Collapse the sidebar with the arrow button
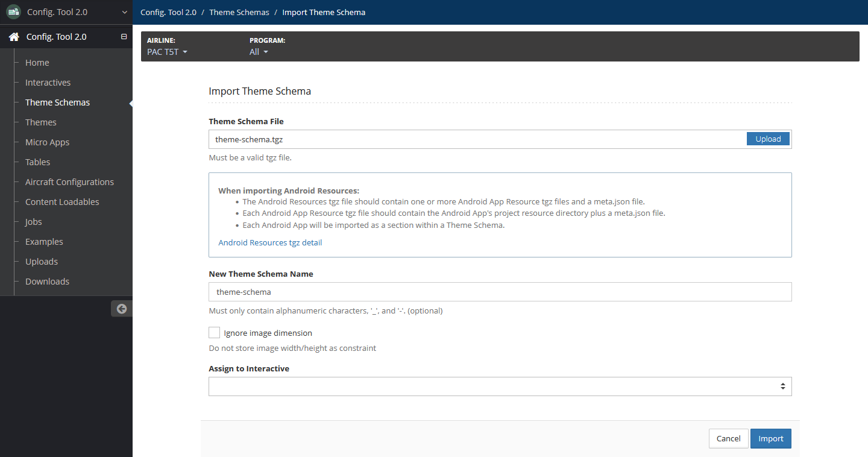The width and height of the screenshot is (868, 457). (122, 309)
